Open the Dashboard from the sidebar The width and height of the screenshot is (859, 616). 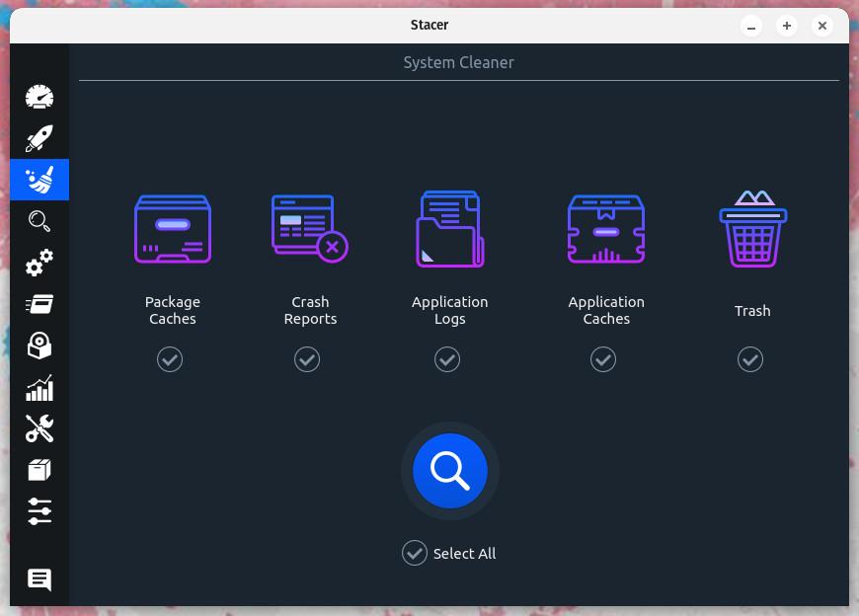tap(39, 97)
